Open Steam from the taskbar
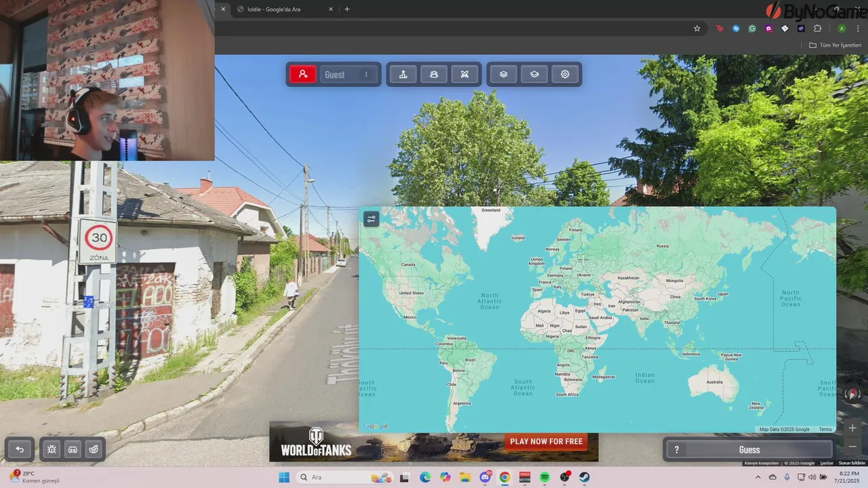Viewport: 868px width, 488px height. pyautogui.click(x=585, y=477)
